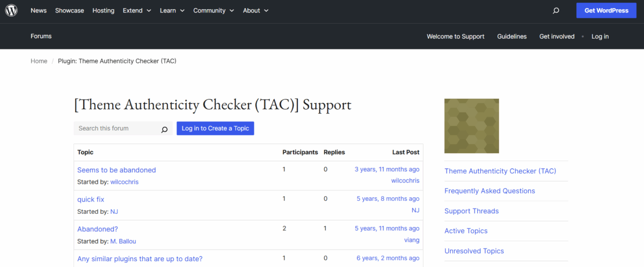Click breadcrumb text Plugin: Theme Authenticity Checker (TAC)
This screenshot has height=267, width=644.
tap(117, 61)
